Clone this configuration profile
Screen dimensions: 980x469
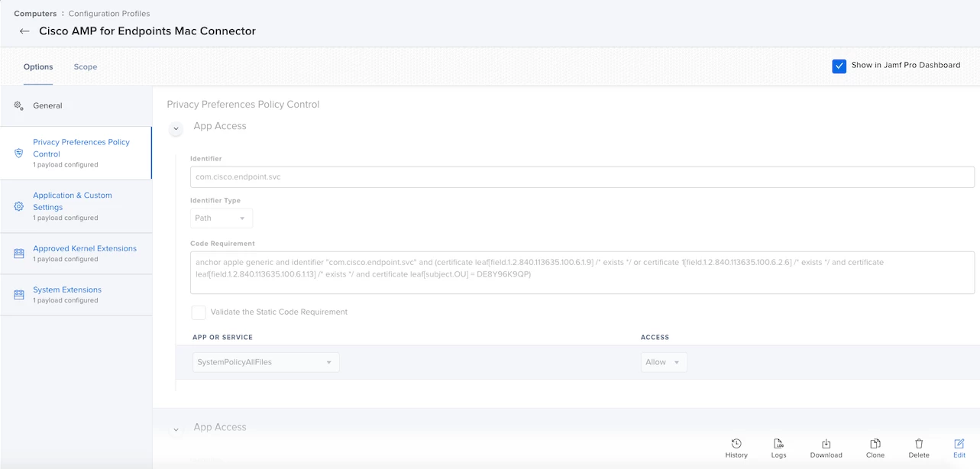(875, 448)
